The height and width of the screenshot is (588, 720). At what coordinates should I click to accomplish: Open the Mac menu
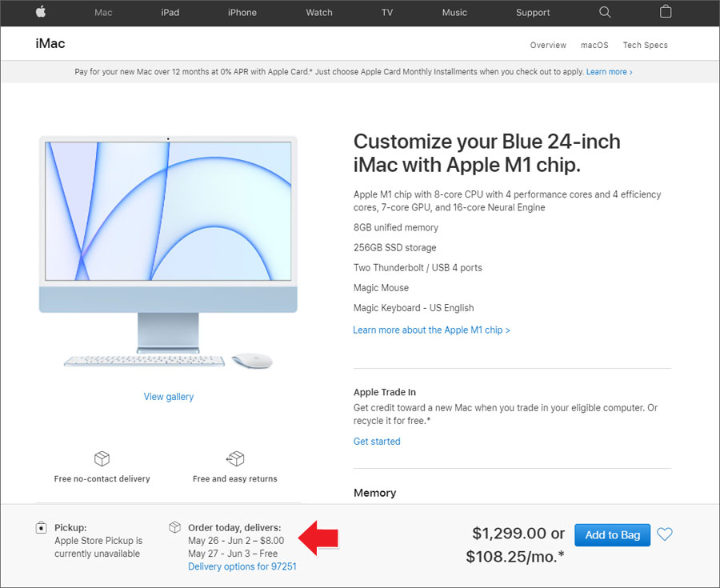tap(103, 13)
